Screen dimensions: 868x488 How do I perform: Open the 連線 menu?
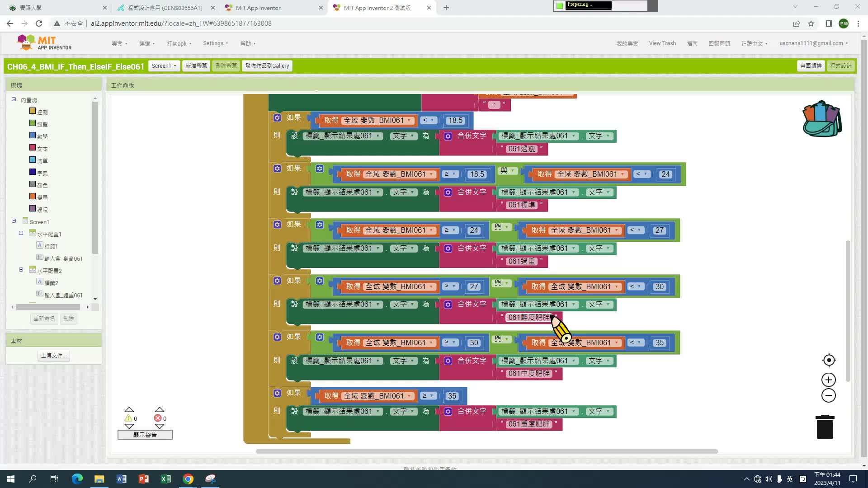[x=147, y=43]
